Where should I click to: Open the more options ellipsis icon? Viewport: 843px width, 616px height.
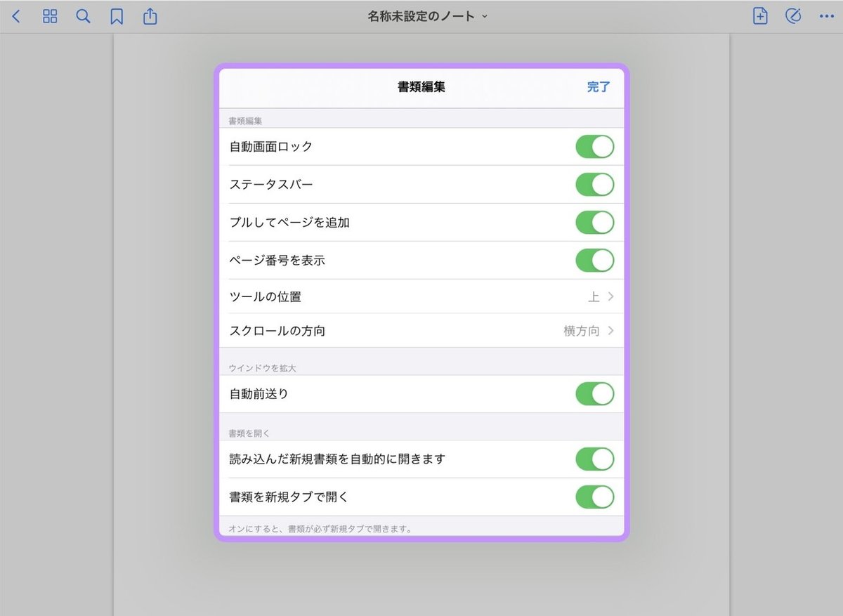click(x=827, y=15)
